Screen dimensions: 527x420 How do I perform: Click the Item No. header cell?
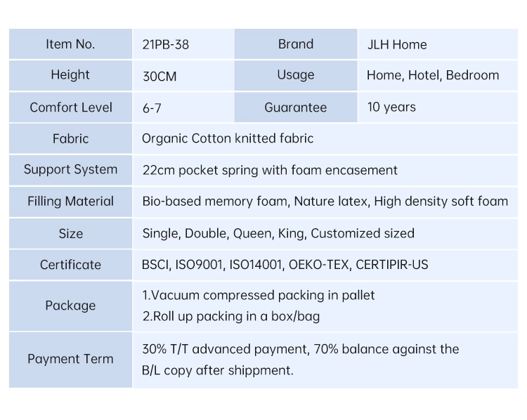pyautogui.click(x=70, y=44)
